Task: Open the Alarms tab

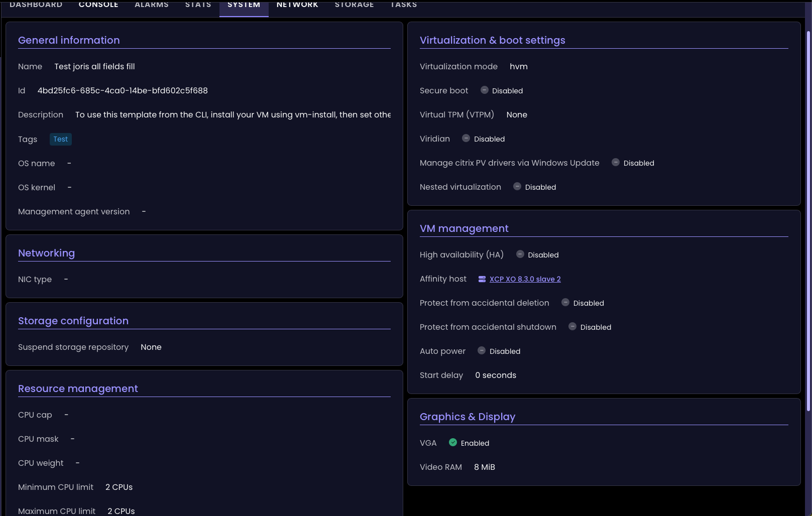Action: click(152, 5)
